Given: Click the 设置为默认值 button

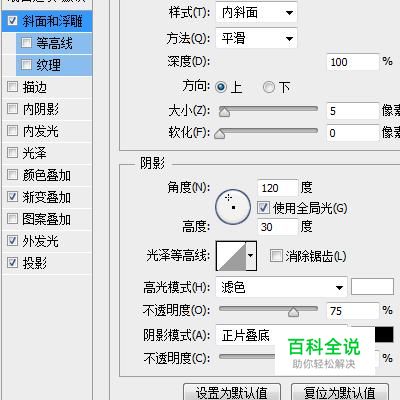Looking at the screenshot, I should point(232,392).
